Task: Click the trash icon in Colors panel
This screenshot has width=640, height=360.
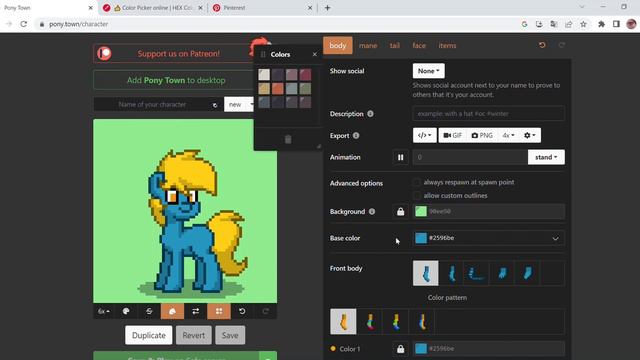Action: [x=288, y=139]
